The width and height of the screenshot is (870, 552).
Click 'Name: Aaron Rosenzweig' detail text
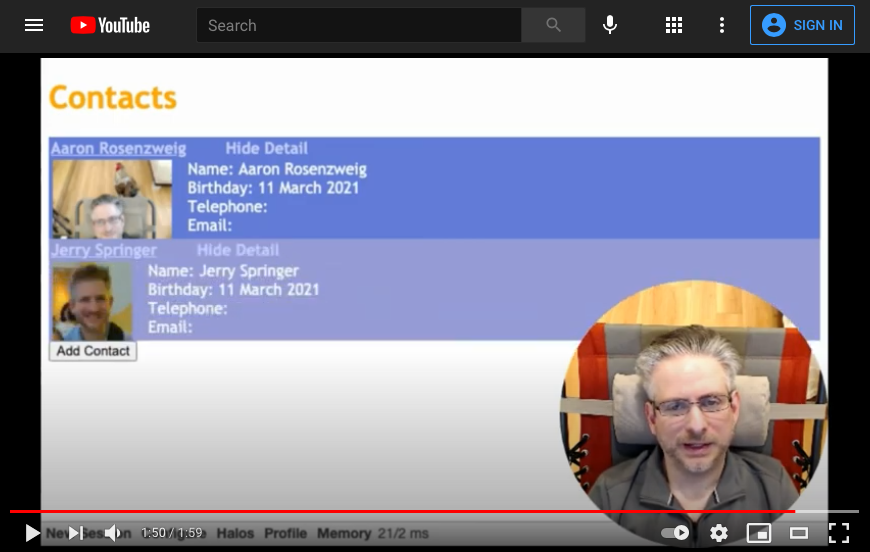(x=277, y=169)
